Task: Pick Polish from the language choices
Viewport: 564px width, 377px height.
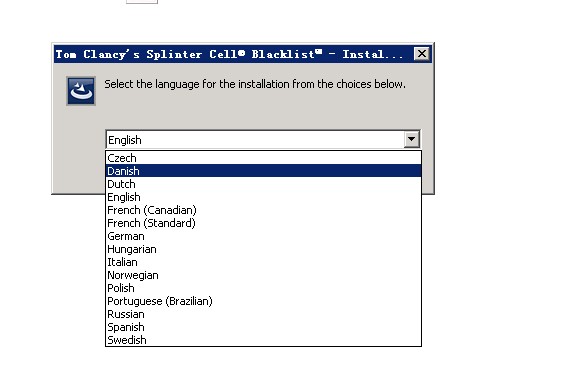Action: point(263,288)
